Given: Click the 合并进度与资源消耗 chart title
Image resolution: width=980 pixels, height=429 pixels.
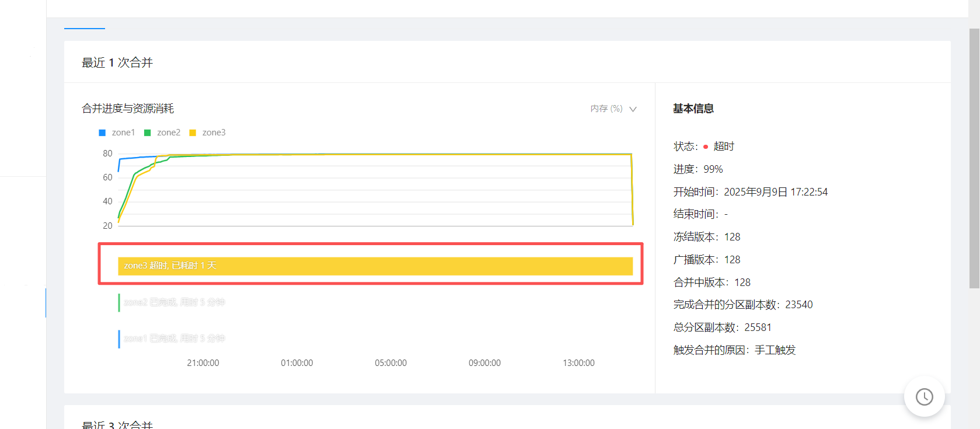Looking at the screenshot, I should 128,109.
